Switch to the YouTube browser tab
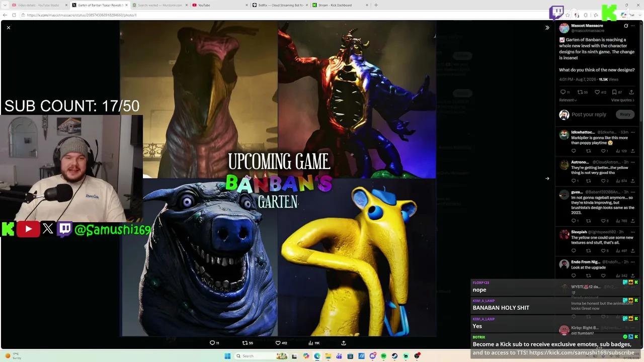Screen dimensions: 644x362 220,5
